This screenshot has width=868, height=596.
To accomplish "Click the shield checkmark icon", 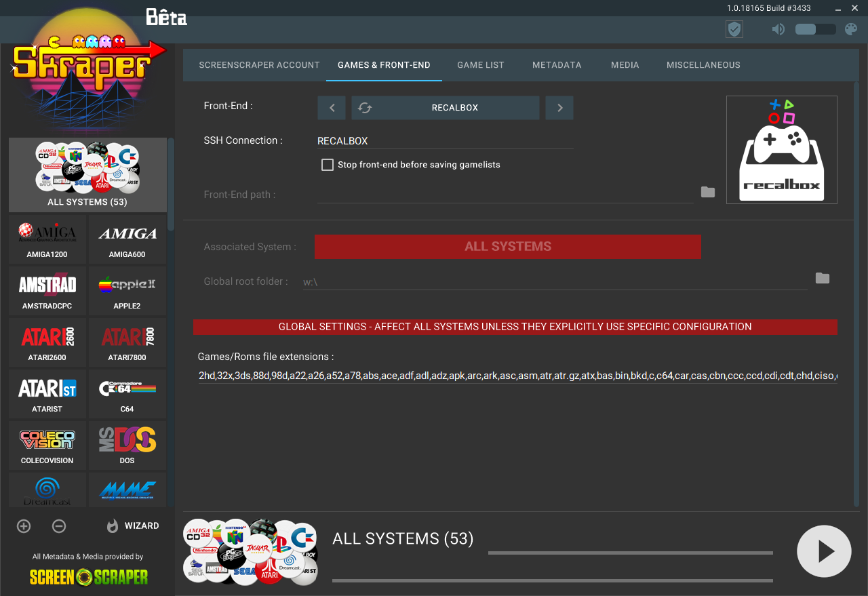I will [x=734, y=29].
